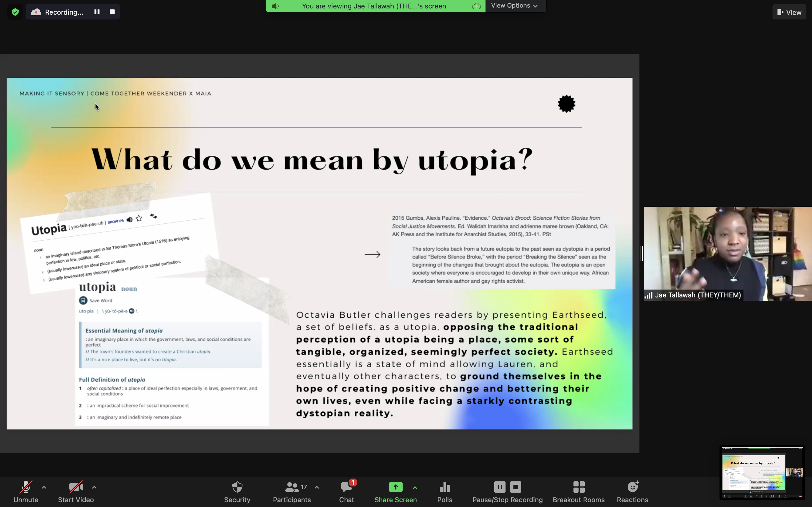Expand audio settings arrow beside Unmute
Screen dimensions: 812x507
[x=44, y=487]
